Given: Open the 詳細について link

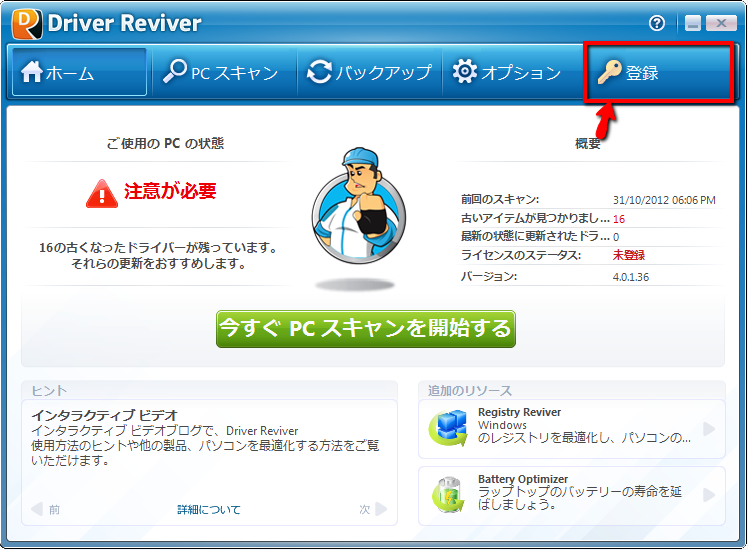Looking at the screenshot, I should coord(208,509).
